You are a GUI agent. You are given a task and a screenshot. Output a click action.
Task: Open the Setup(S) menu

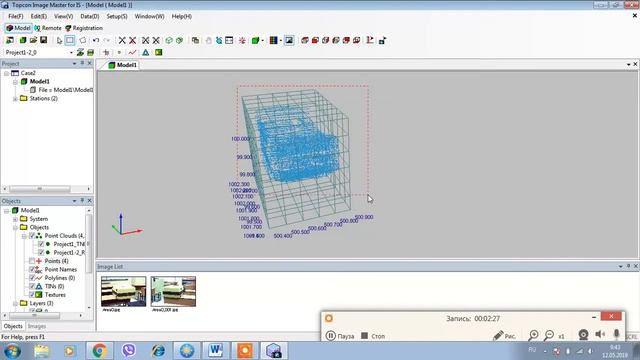pyautogui.click(x=117, y=16)
